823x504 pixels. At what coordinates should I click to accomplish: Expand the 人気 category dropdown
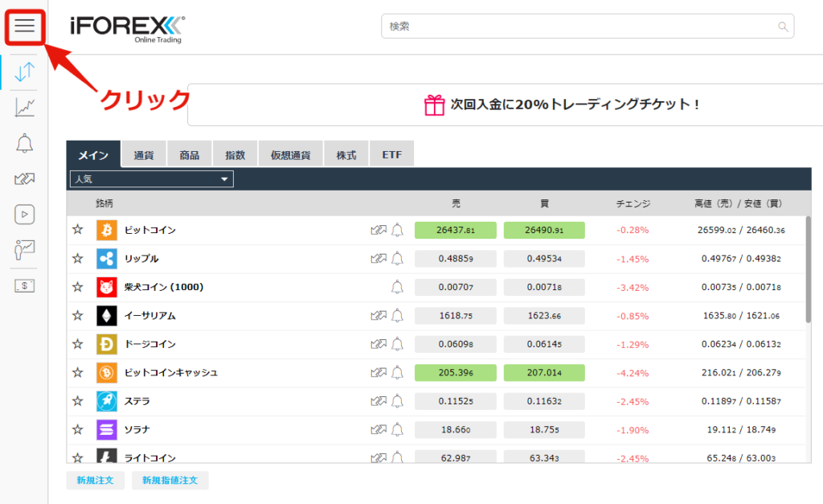pyautogui.click(x=152, y=179)
